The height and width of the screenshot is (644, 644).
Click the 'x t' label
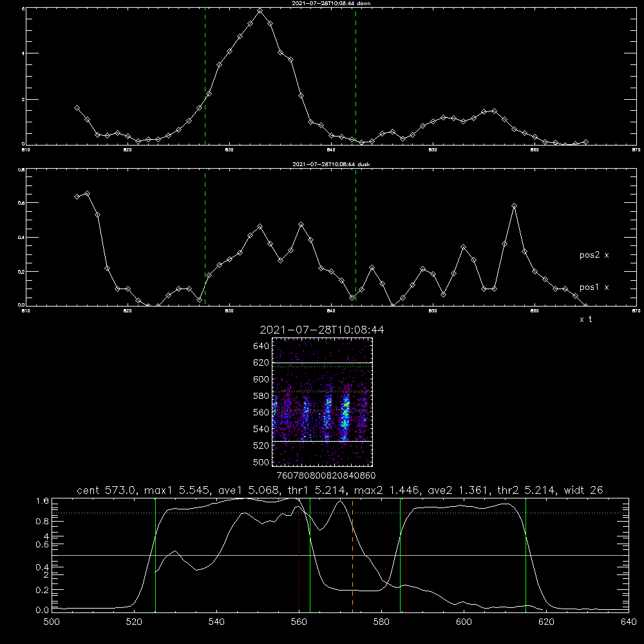tap(585, 319)
